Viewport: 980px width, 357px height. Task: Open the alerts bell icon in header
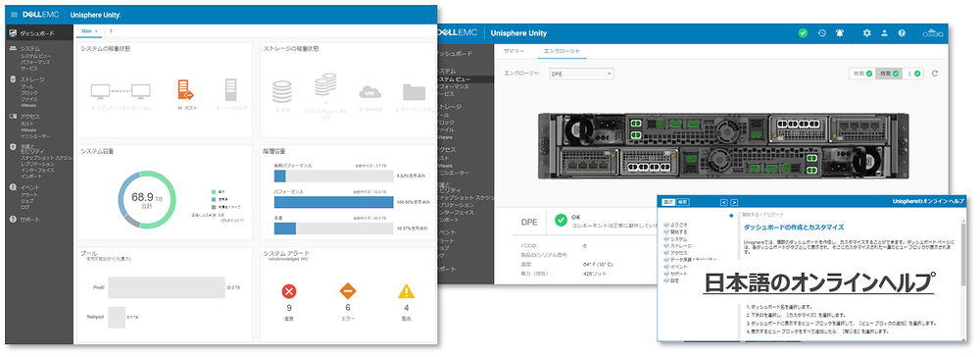pos(840,33)
